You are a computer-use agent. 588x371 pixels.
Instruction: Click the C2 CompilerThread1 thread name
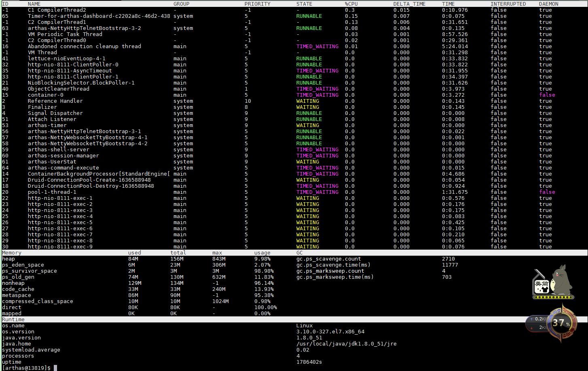click(x=57, y=22)
